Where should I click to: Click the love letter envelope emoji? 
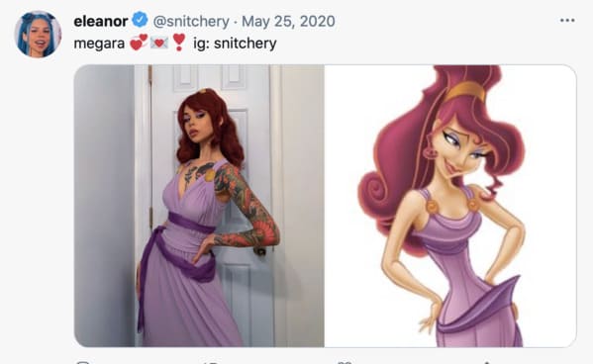pyautogui.click(x=159, y=43)
